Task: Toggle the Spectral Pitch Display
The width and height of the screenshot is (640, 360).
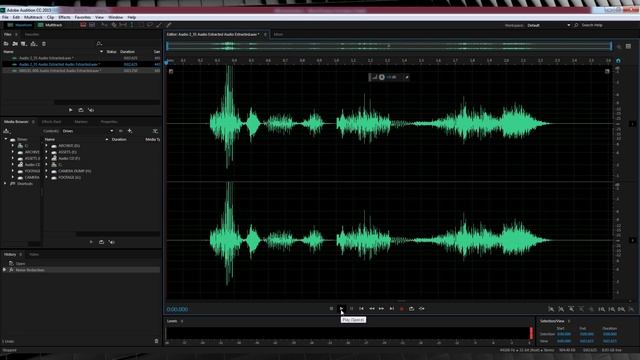Action: (x=92, y=25)
